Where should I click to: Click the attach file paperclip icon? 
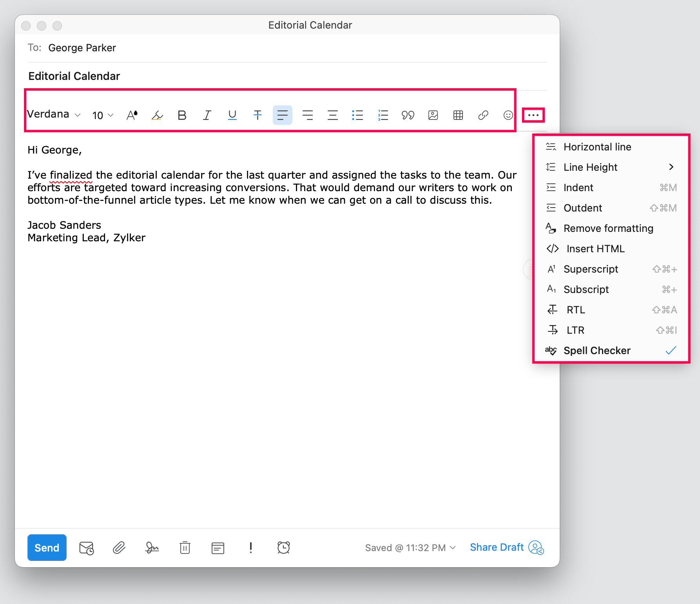119,548
